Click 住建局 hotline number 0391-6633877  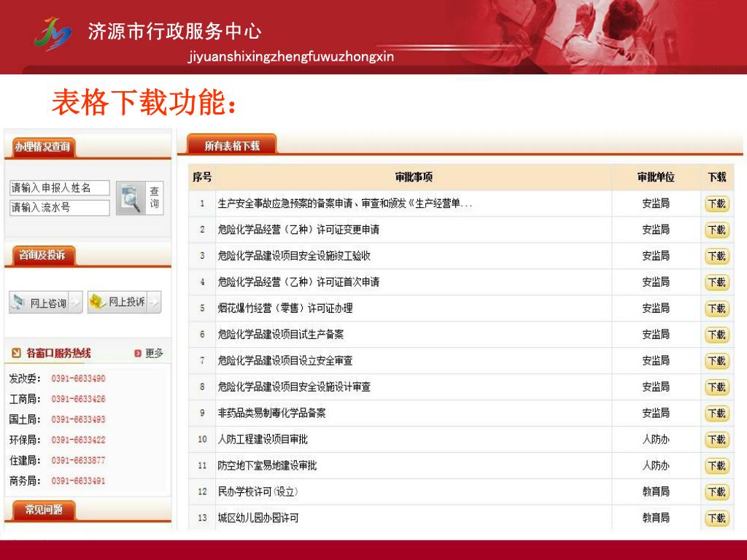(x=78, y=461)
